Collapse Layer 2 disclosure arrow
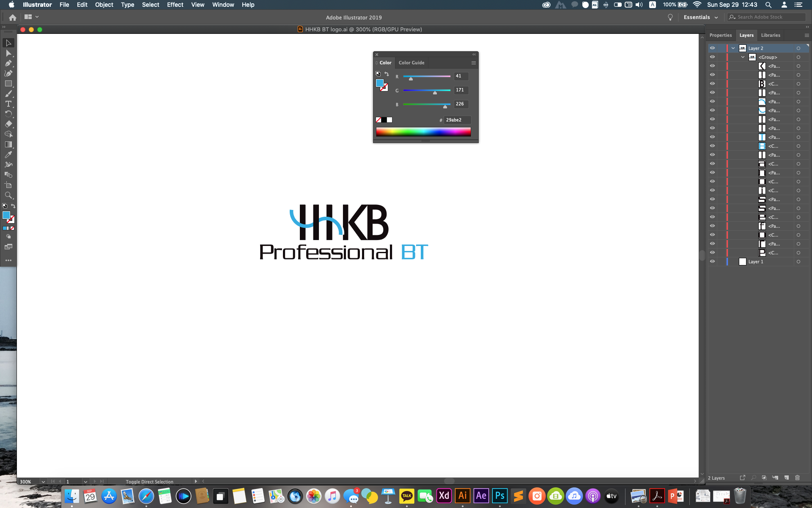This screenshot has width=812, height=508. tap(733, 48)
